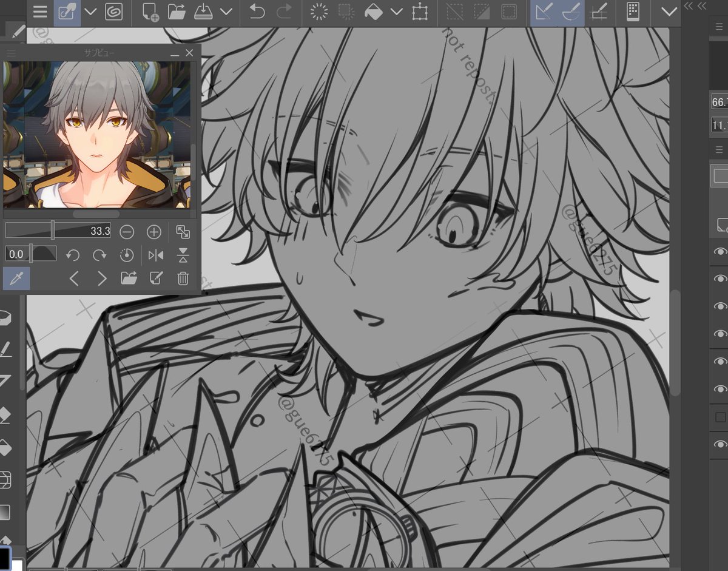Zoom out the Sub View with the minus icon

tap(127, 231)
